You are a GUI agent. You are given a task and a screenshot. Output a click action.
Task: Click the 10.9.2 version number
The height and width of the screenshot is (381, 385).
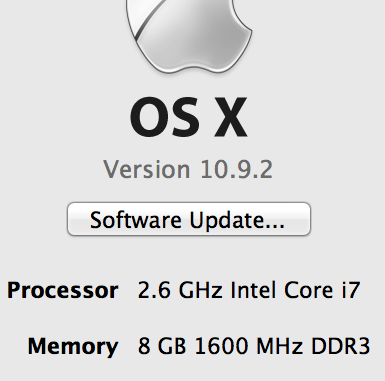click(237, 169)
